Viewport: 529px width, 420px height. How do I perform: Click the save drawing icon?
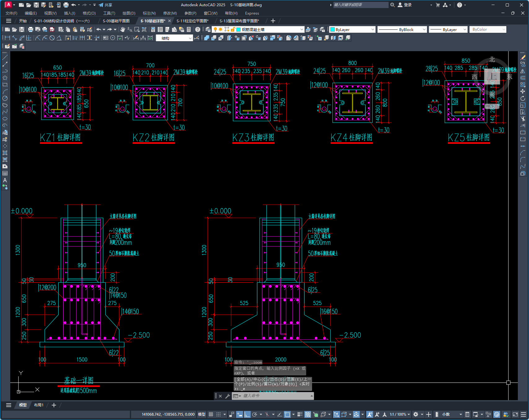pyautogui.click(x=22, y=29)
